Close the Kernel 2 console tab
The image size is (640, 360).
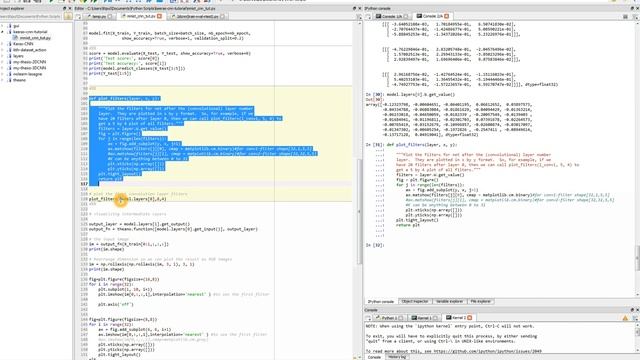(x=469, y=318)
